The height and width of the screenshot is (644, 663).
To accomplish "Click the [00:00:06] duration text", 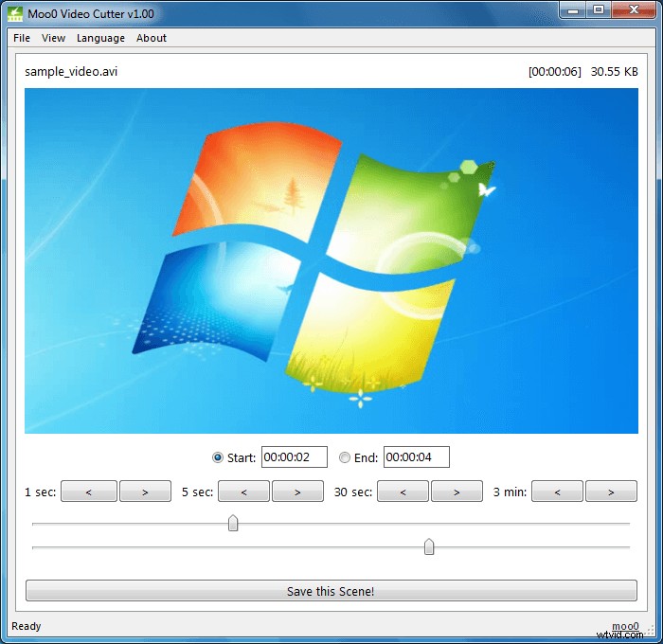I will coord(555,71).
